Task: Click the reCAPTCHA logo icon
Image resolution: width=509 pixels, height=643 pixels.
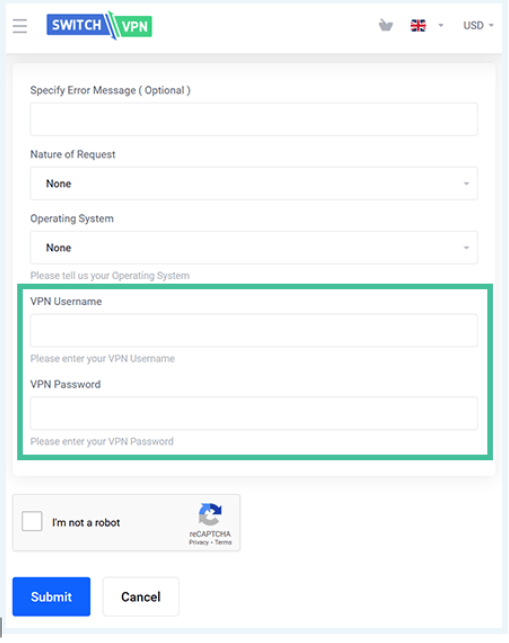Action: click(x=210, y=514)
